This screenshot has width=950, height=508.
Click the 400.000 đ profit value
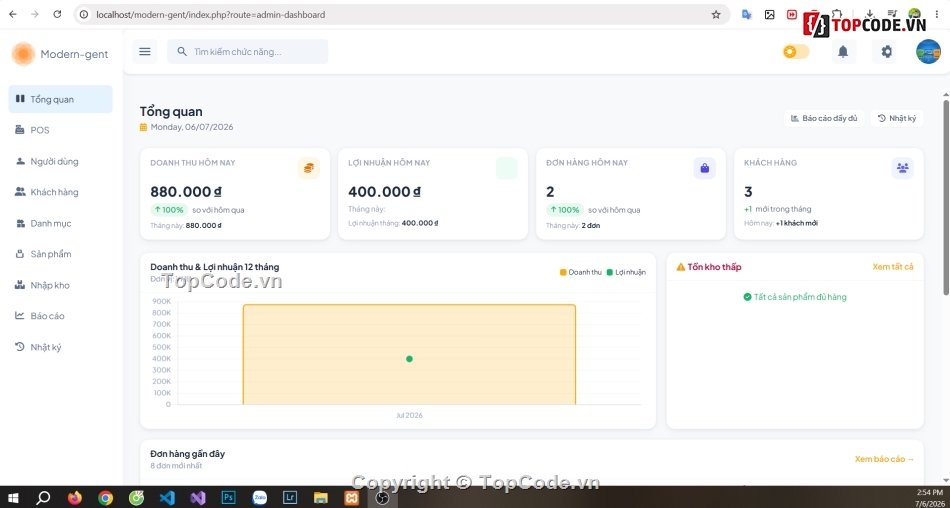pyautogui.click(x=384, y=192)
